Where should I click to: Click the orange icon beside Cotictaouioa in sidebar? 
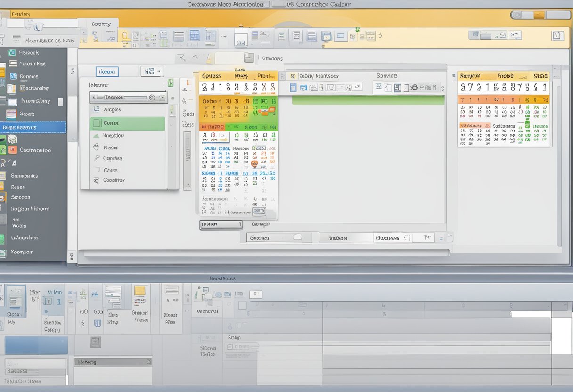12,150
